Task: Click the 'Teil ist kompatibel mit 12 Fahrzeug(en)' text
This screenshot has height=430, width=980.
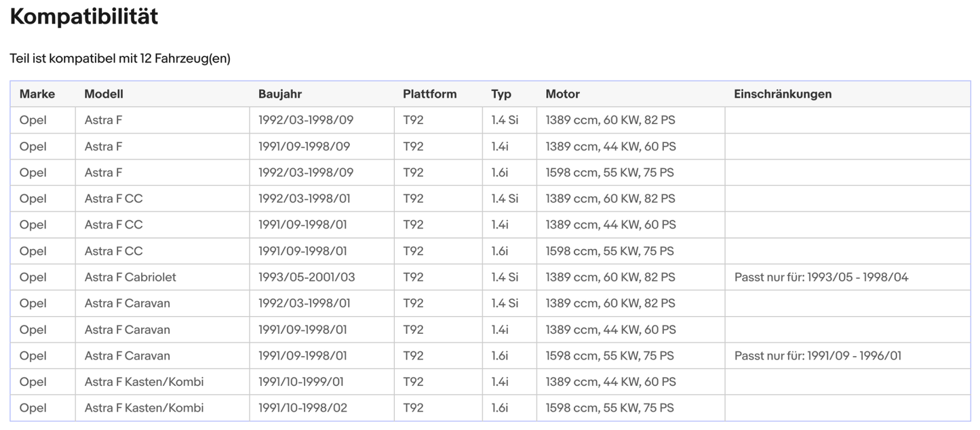Action: pos(120,59)
